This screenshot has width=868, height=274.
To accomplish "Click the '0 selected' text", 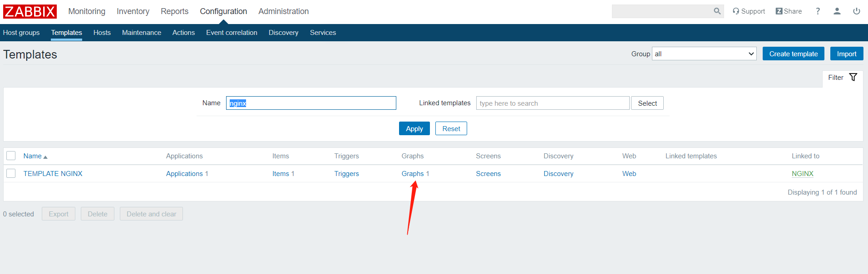I will coord(19,214).
